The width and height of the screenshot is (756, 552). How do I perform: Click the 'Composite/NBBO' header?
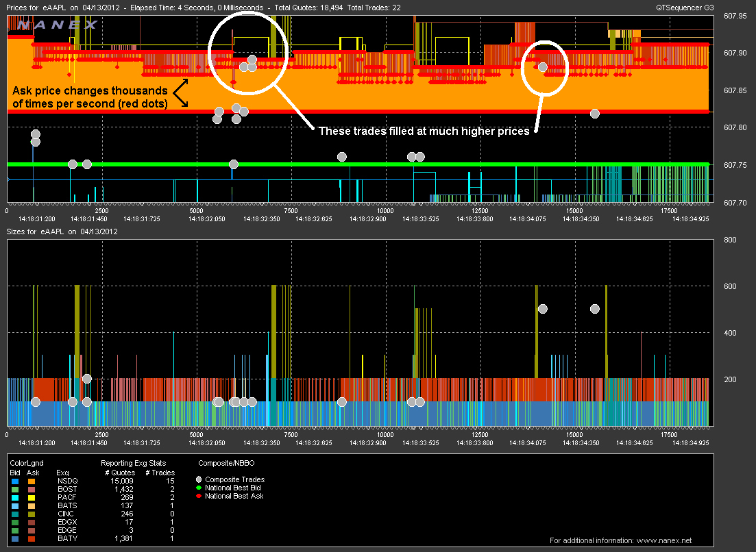click(226, 463)
